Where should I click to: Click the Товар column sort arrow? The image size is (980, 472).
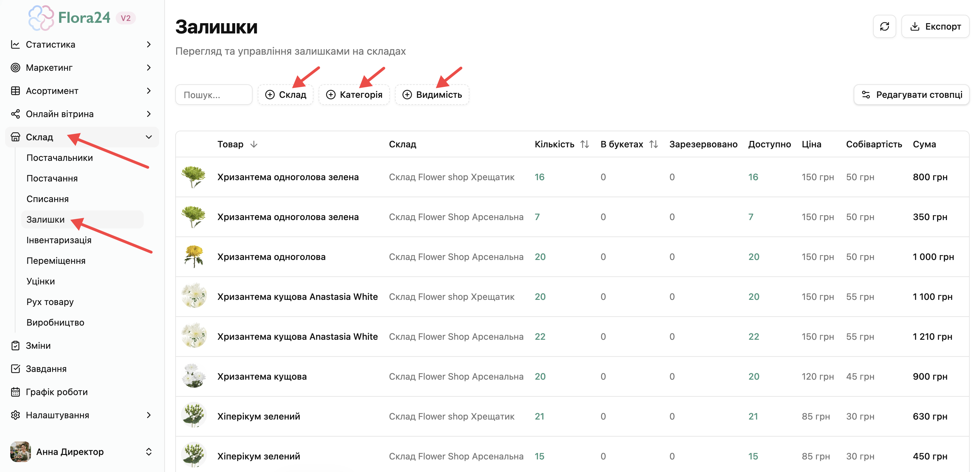pyautogui.click(x=254, y=144)
